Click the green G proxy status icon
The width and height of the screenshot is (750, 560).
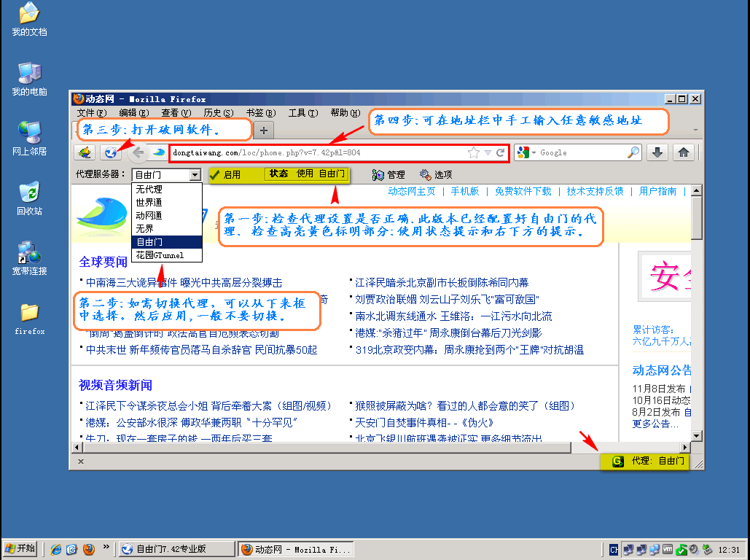tap(617, 461)
